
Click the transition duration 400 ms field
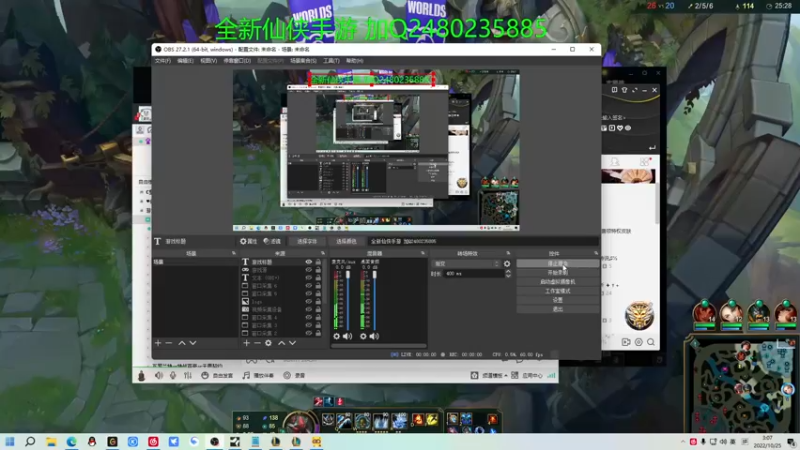[474, 274]
